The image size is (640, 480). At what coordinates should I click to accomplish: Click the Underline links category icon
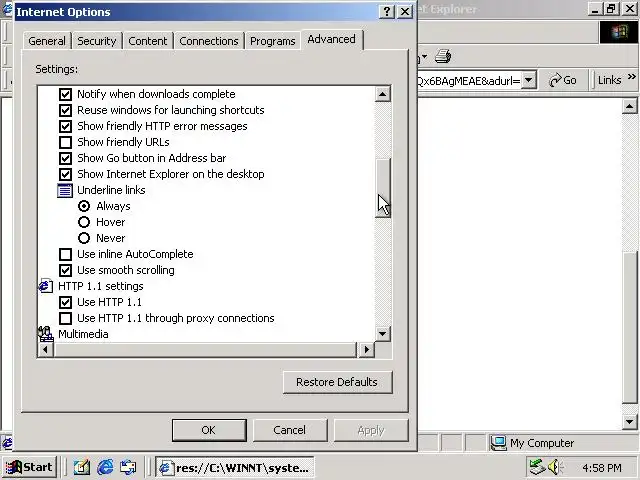point(65,190)
